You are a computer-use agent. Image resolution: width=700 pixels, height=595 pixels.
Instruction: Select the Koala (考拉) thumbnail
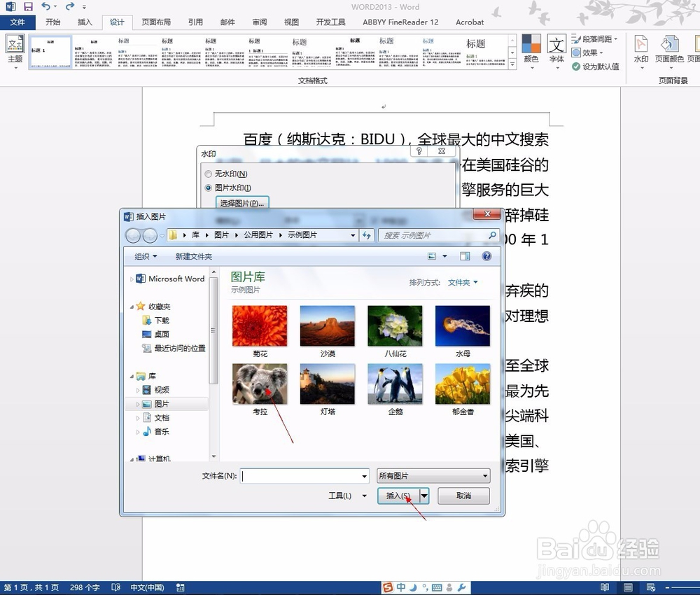[260, 384]
